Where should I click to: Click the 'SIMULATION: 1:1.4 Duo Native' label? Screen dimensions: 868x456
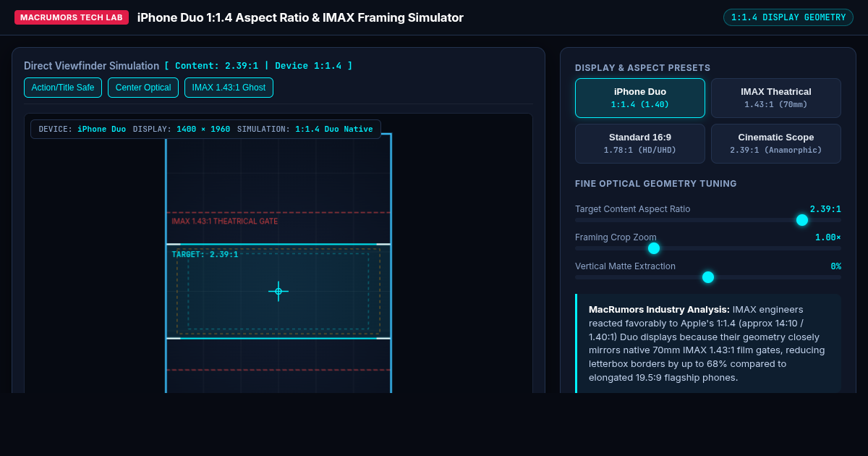click(x=305, y=129)
